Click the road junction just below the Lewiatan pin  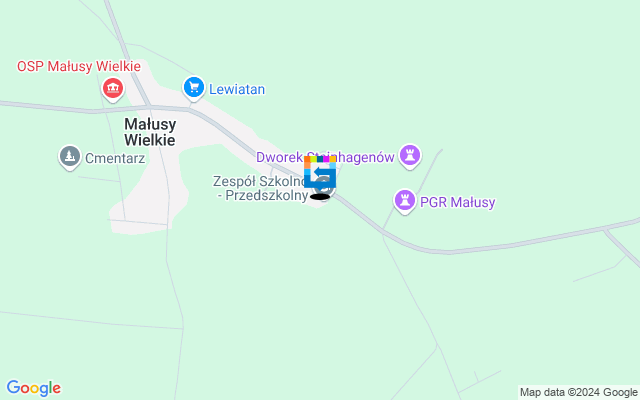click(190, 109)
